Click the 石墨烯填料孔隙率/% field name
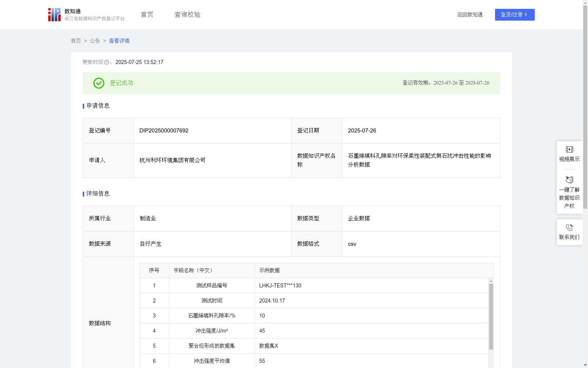588x368 pixels. pyautogui.click(x=212, y=316)
